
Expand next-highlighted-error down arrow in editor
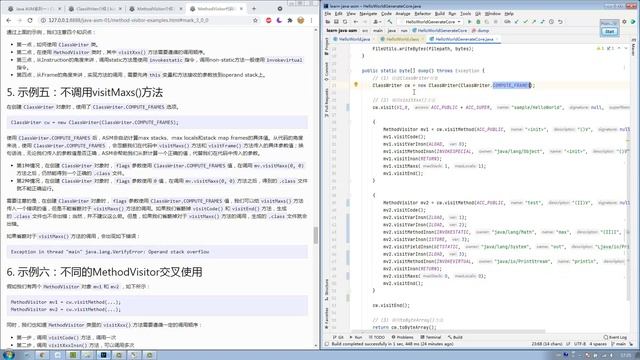tap(626, 48)
